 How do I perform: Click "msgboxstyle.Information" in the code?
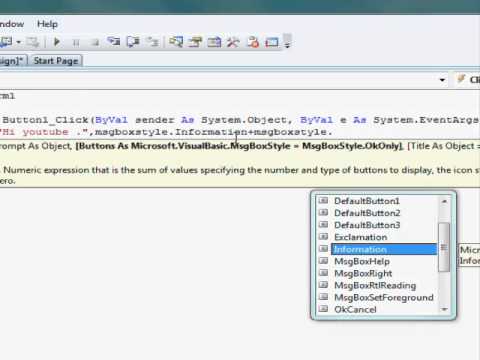171,132
